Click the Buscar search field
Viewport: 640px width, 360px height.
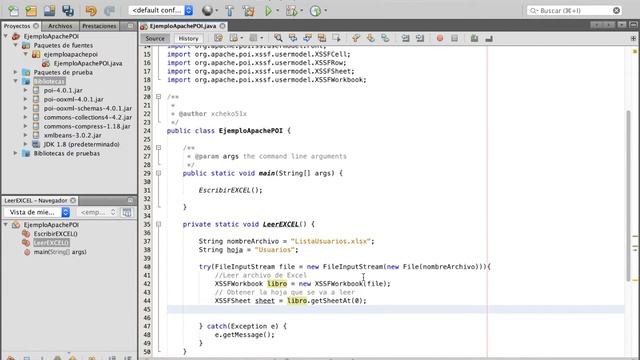point(573,11)
